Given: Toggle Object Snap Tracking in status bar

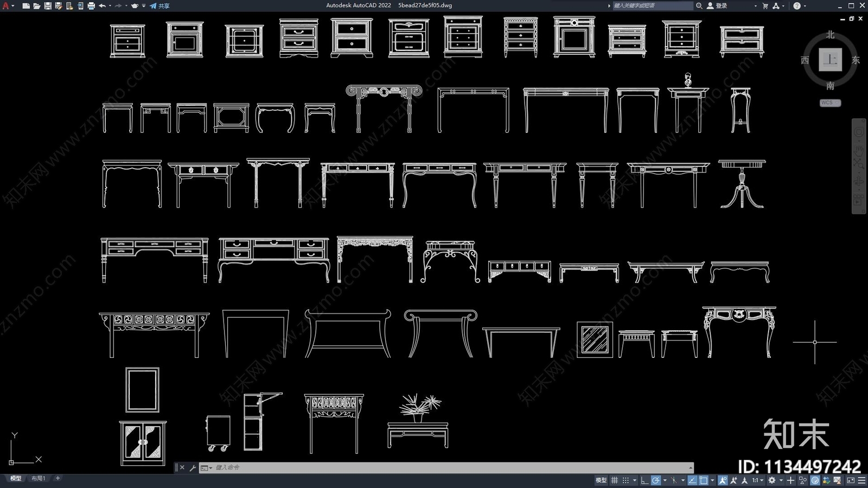Looking at the screenshot, I should 692,480.
